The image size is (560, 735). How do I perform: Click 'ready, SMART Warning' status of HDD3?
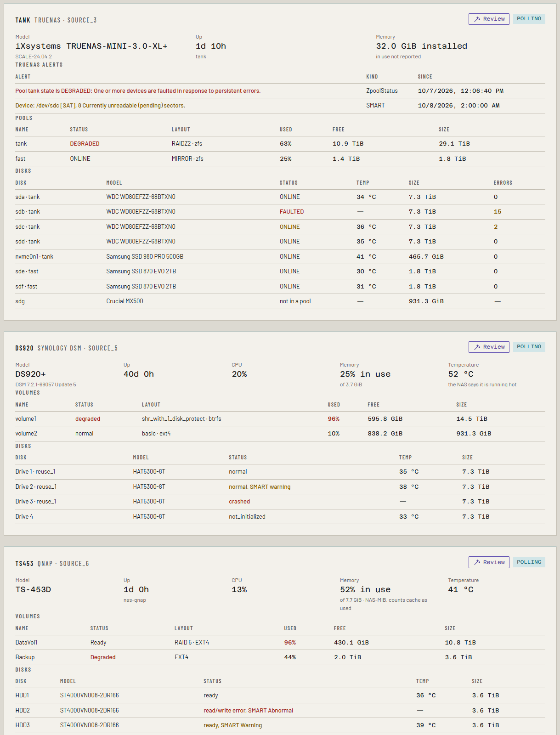point(232,725)
